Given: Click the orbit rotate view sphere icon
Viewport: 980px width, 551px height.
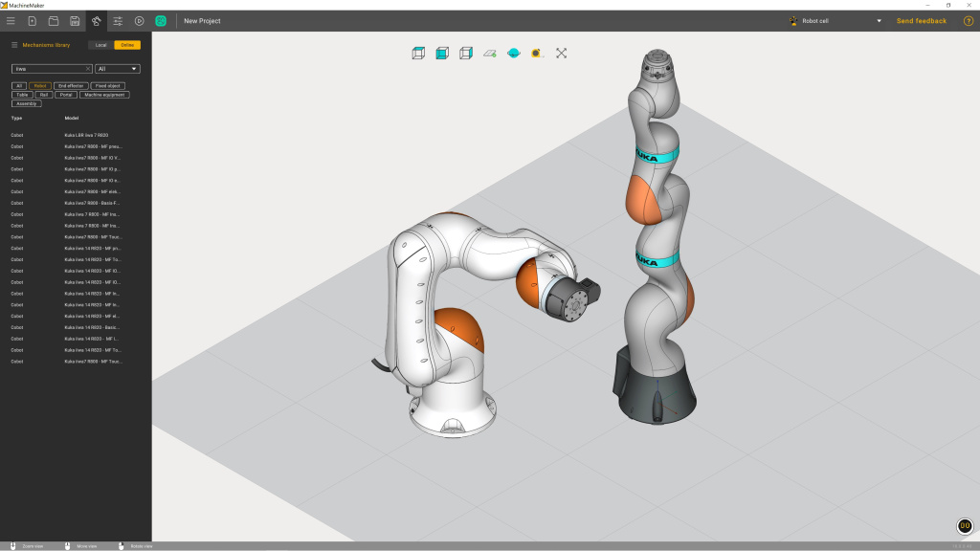Looking at the screenshot, I should [513, 54].
